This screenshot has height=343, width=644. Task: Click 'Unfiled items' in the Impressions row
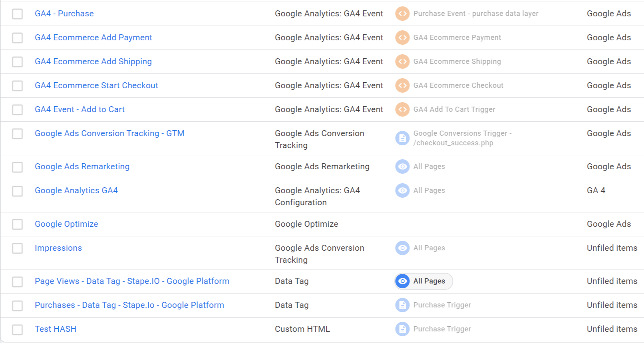pos(612,248)
